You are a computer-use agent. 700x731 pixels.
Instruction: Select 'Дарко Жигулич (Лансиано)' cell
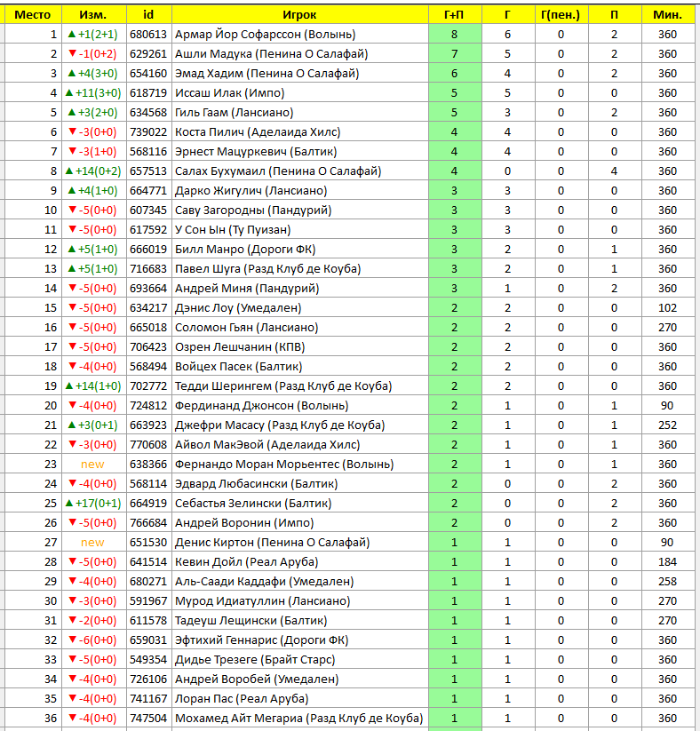coord(300,191)
